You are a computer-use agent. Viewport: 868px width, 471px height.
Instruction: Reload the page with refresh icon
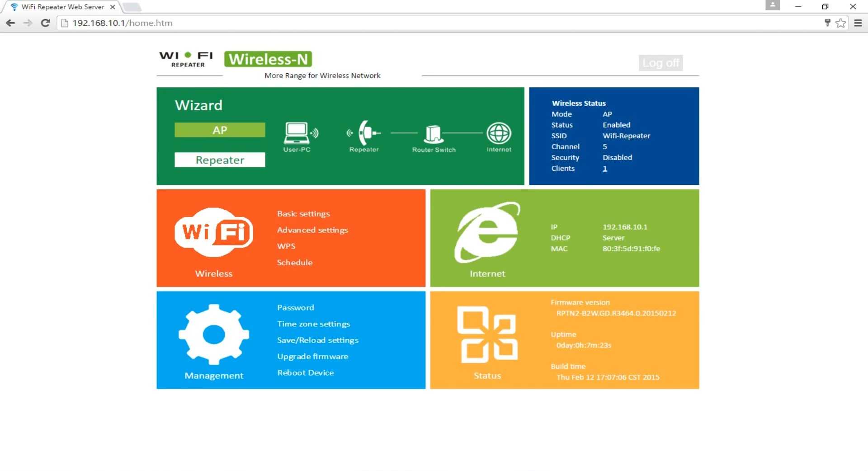tap(45, 23)
